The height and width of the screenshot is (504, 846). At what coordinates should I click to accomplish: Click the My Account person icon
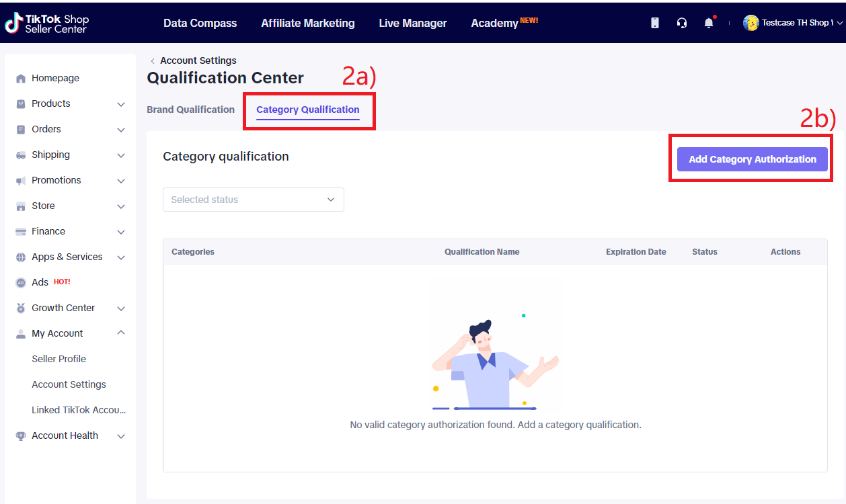pos(21,334)
